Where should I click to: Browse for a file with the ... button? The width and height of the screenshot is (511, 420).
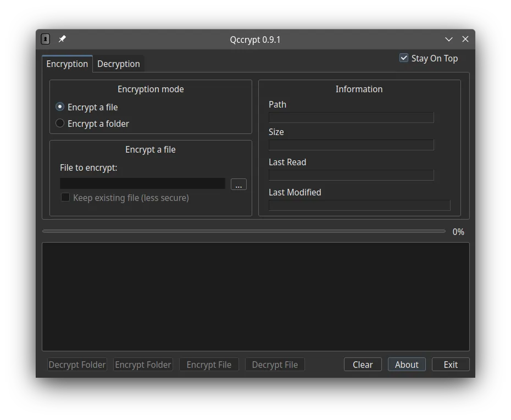238,184
